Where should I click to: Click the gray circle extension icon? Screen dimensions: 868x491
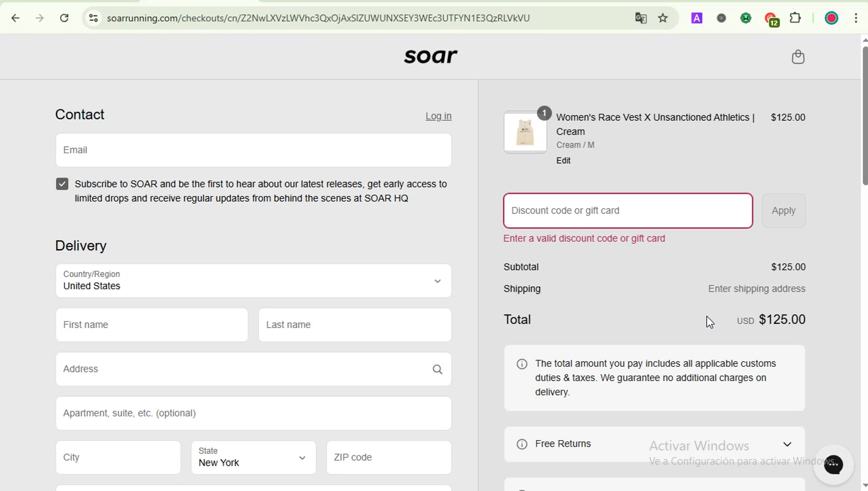(721, 18)
